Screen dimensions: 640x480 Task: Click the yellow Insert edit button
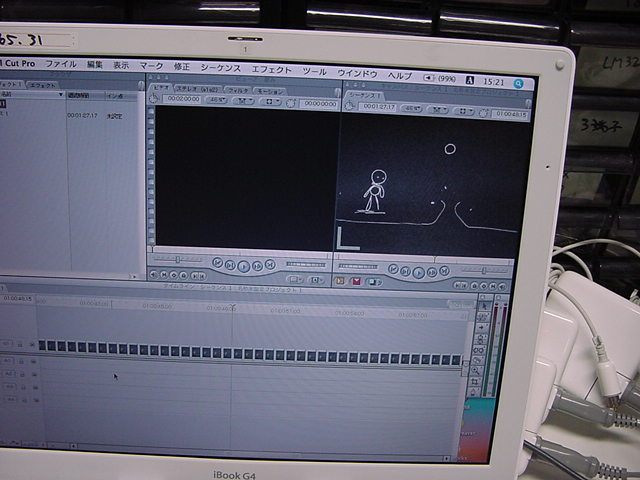(340, 280)
